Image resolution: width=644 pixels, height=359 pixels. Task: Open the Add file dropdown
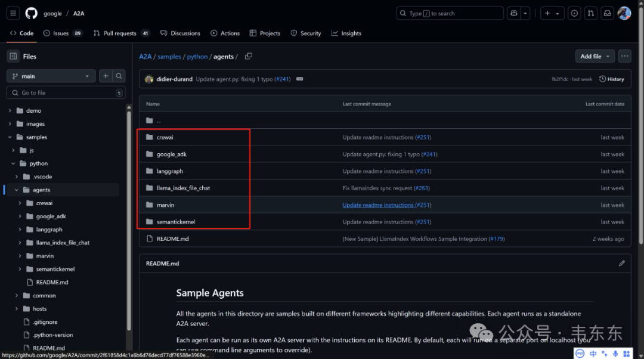(x=595, y=56)
